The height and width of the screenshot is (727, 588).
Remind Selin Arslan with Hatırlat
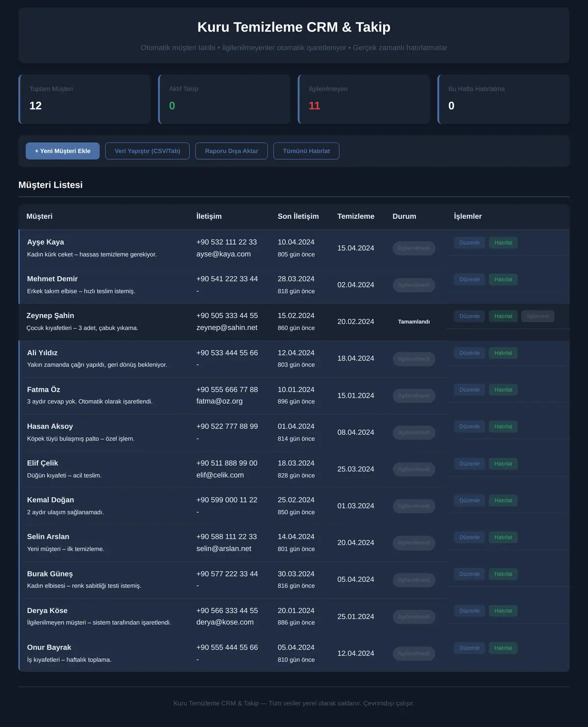(503, 537)
